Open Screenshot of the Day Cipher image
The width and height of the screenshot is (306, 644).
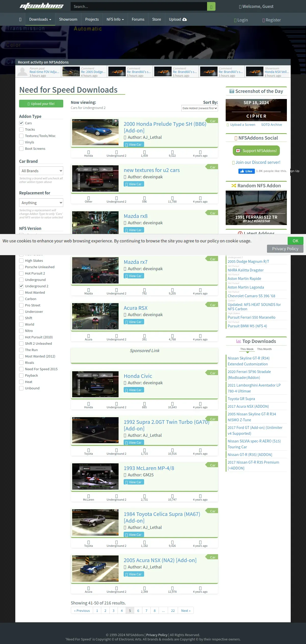(x=256, y=110)
